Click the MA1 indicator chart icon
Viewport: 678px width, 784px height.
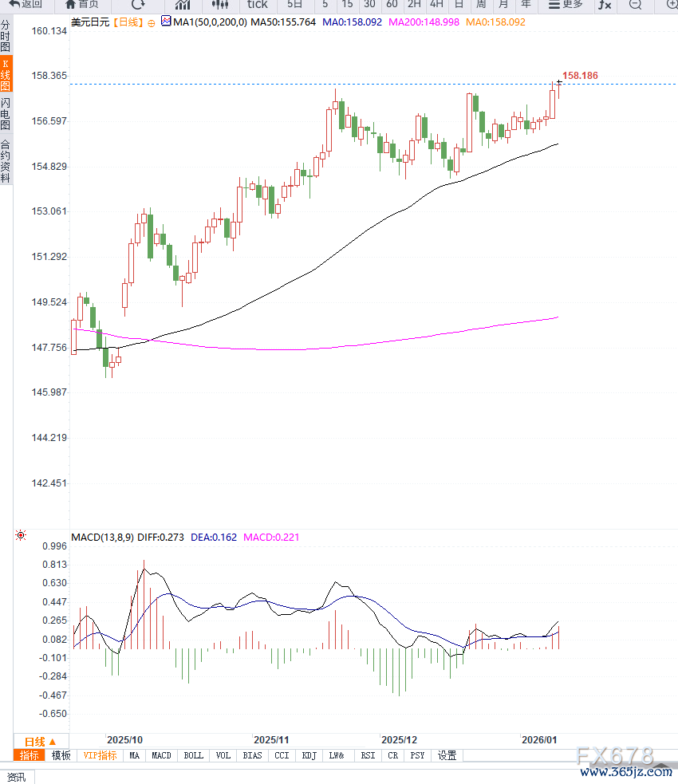[x=165, y=22]
